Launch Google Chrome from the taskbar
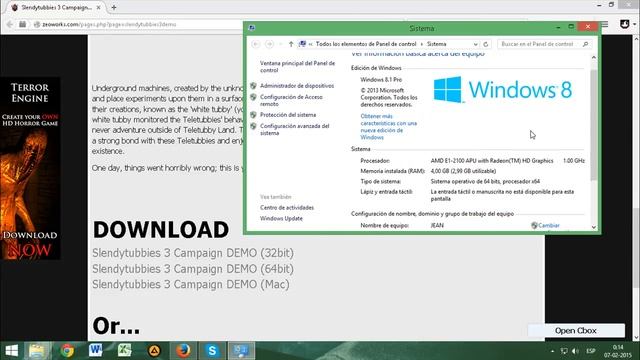Viewport: 640px width, 360px height. 67,351
